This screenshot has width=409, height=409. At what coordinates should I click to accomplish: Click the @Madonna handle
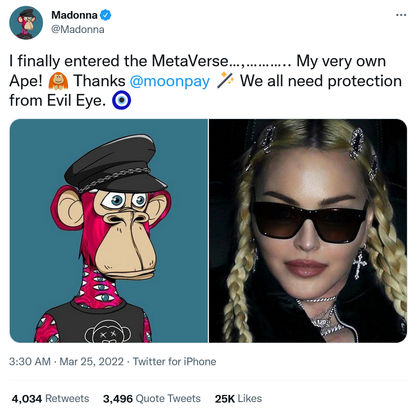pos(78,29)
